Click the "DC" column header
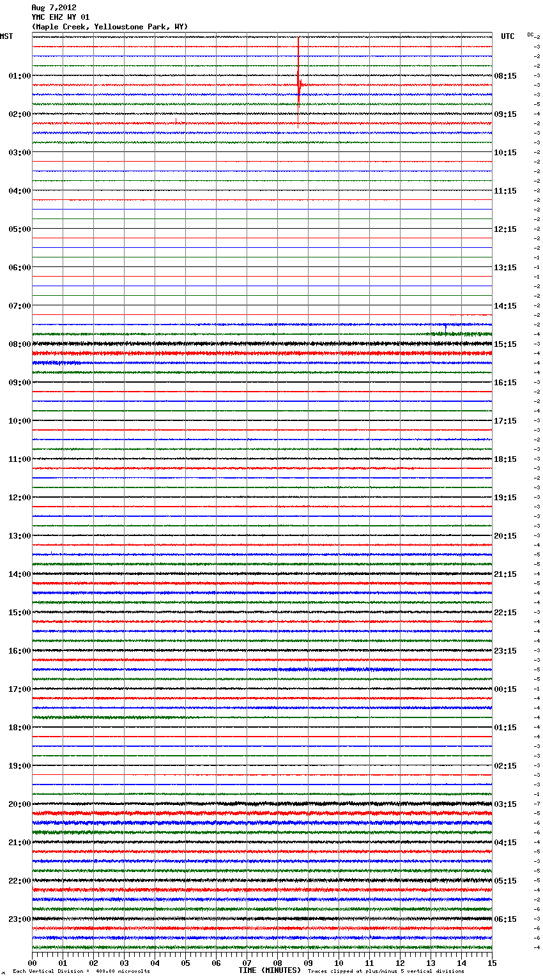The height and width of the screenshot is (980, 543). click(530, 34)
